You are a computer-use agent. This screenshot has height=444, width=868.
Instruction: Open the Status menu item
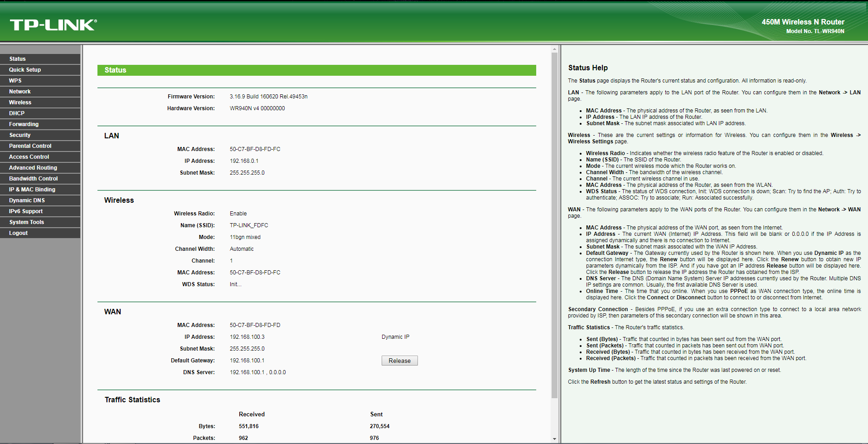coord(40,59)
